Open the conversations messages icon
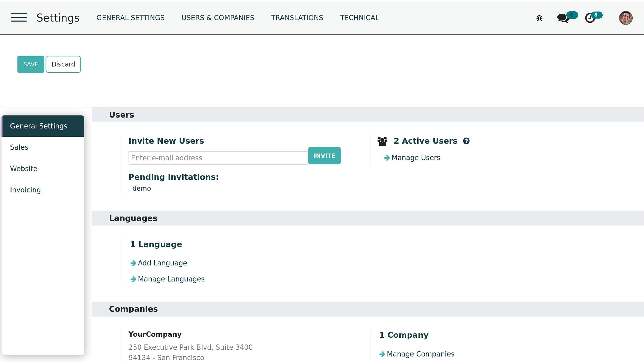 coord(563,18)
